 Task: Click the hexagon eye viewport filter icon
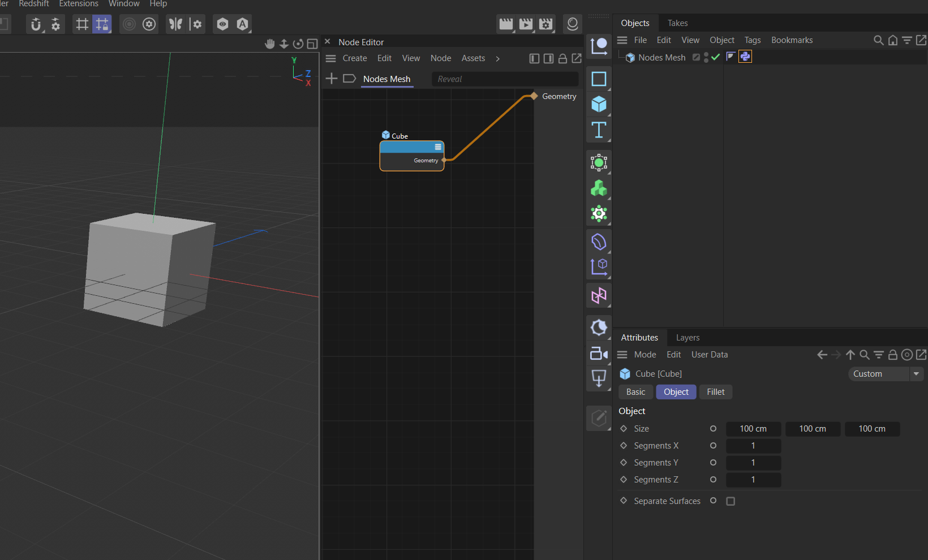(223, 24)
